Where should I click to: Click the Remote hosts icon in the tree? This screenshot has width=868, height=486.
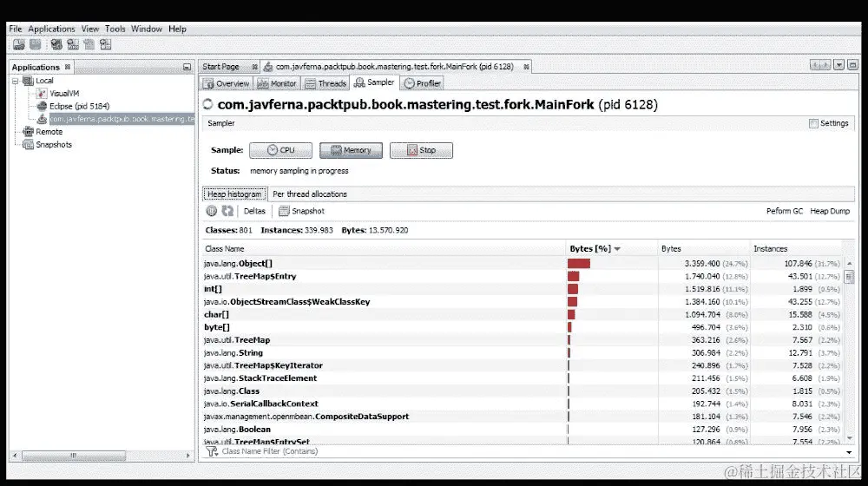click(28, 132)
